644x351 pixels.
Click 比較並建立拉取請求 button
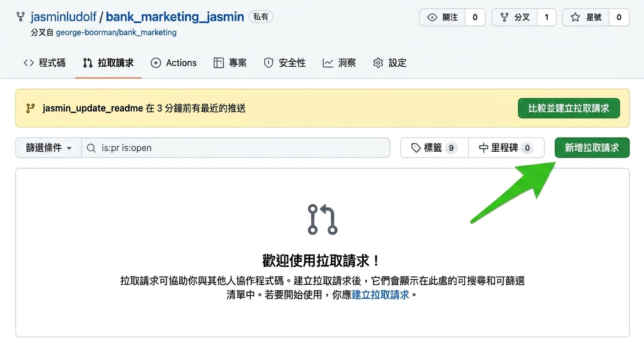click(569, 108)
